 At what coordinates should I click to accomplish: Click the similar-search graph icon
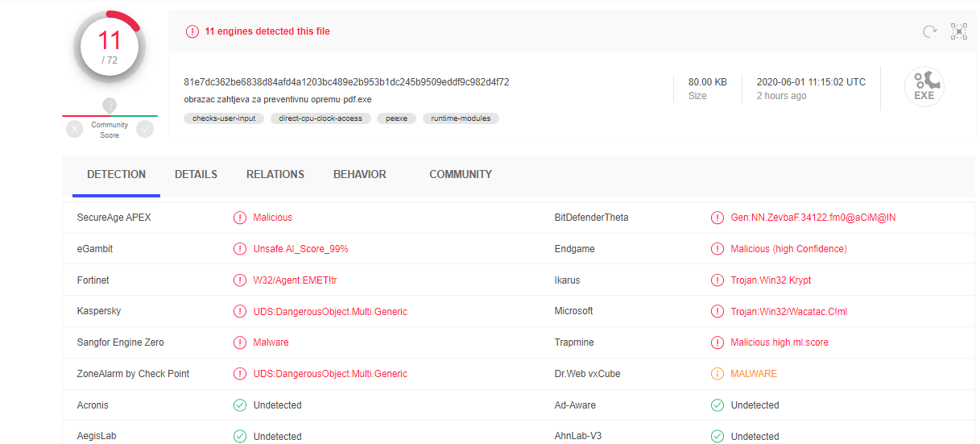coord(958,31)
